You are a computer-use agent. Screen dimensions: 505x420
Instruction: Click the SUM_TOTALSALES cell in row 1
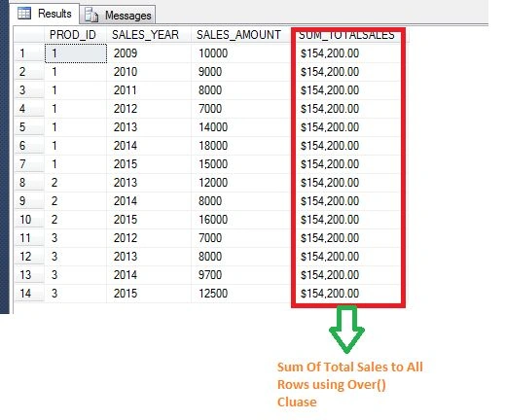(347, 53)
